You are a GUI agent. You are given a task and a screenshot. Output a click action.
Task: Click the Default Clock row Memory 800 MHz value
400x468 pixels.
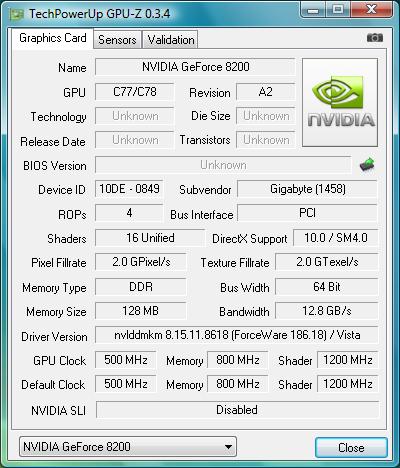238,384
